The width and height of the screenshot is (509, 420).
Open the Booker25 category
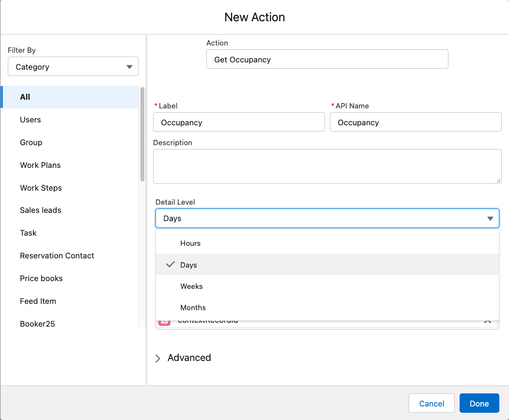pyautogui.click(x=37, y=324)
